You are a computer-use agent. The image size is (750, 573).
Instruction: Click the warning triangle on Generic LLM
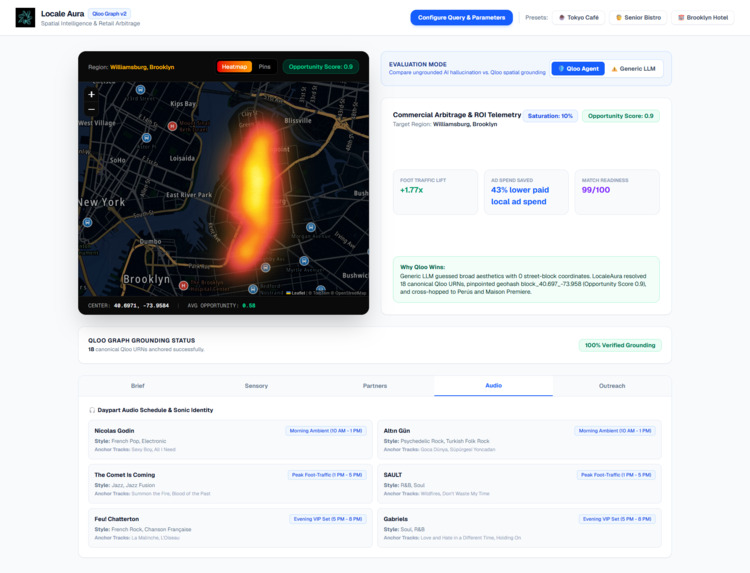614,69
